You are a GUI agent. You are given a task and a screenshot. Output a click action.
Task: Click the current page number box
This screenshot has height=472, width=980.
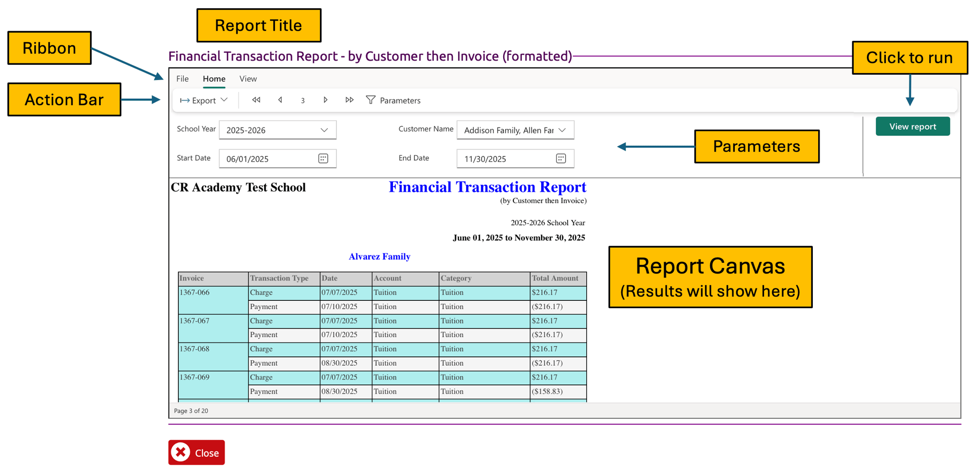pyautogui.click(x=303, y=100)
